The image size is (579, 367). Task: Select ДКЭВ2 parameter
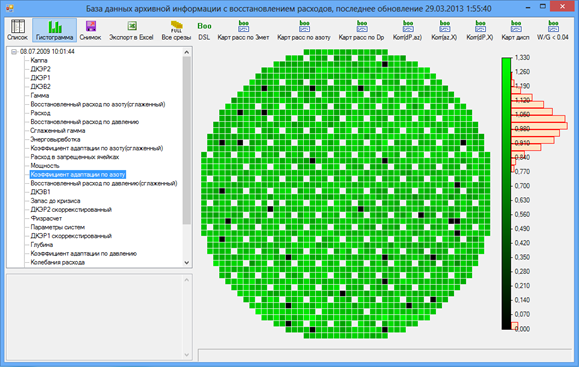click(40, 87)
